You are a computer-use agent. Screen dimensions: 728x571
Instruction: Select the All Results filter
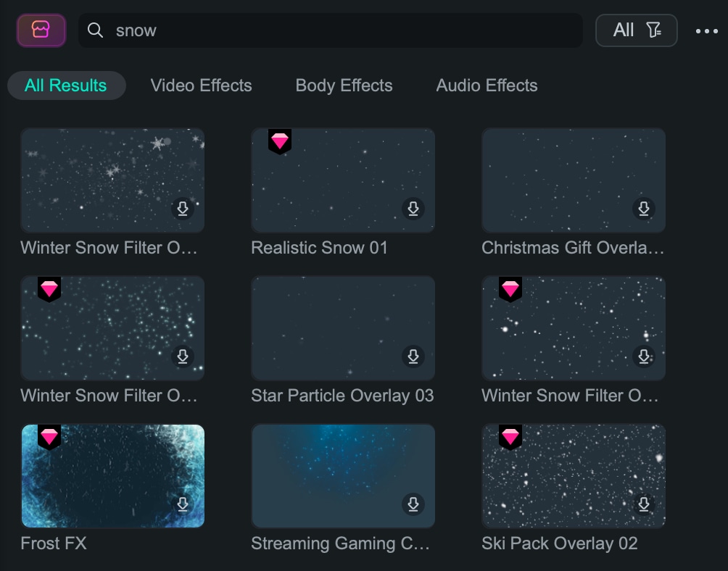(66, 86)
